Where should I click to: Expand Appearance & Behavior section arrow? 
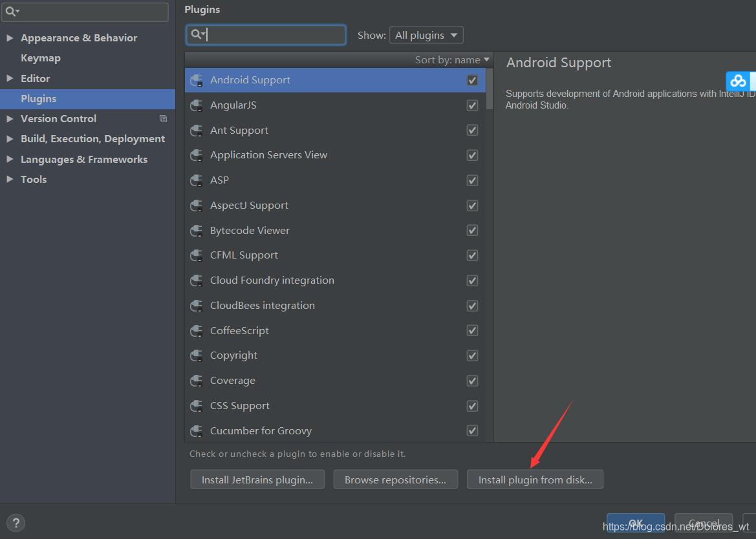pos(10,37)
